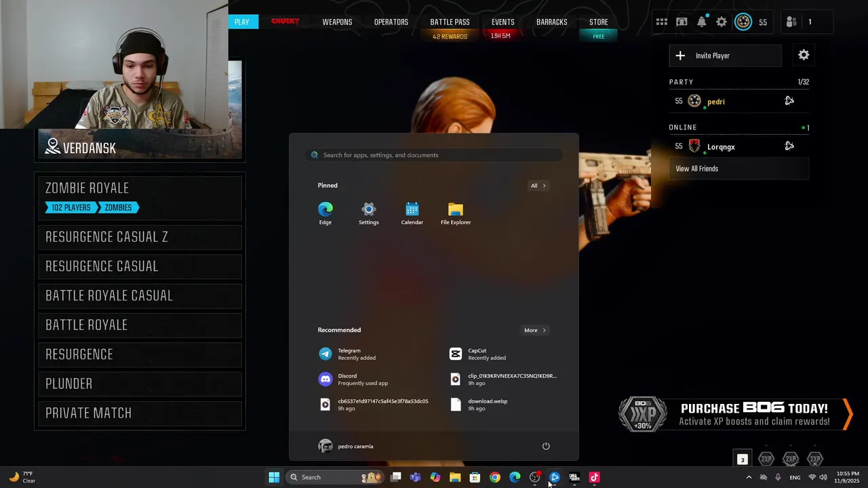The image size is (868, 488).
Task: Open Google Chrome from the taskbar
Action: click(495, 477)
